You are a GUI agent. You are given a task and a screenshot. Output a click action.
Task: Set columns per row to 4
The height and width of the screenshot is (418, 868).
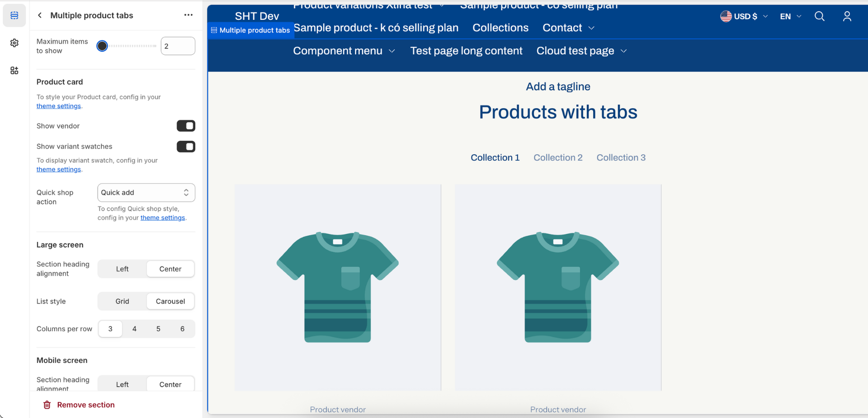(x=134, y=329)
